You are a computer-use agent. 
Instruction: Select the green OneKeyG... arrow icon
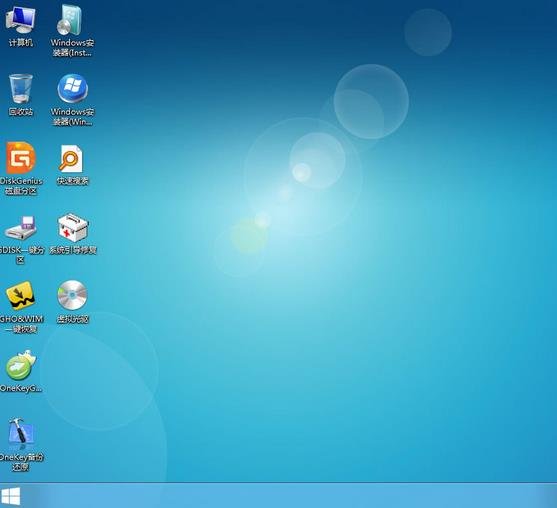[x=21, y=365]
